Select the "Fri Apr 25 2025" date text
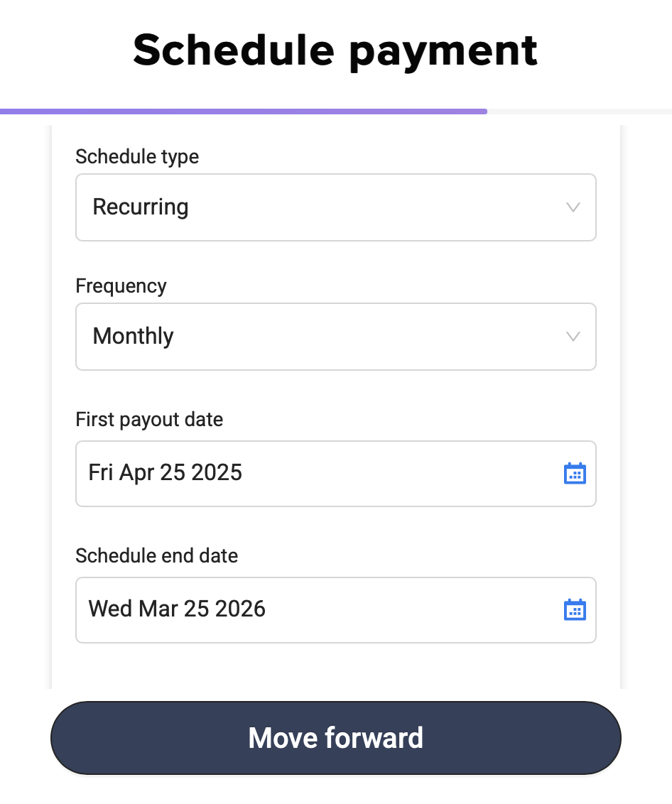 pyautogui.click(x=166, y=472)
